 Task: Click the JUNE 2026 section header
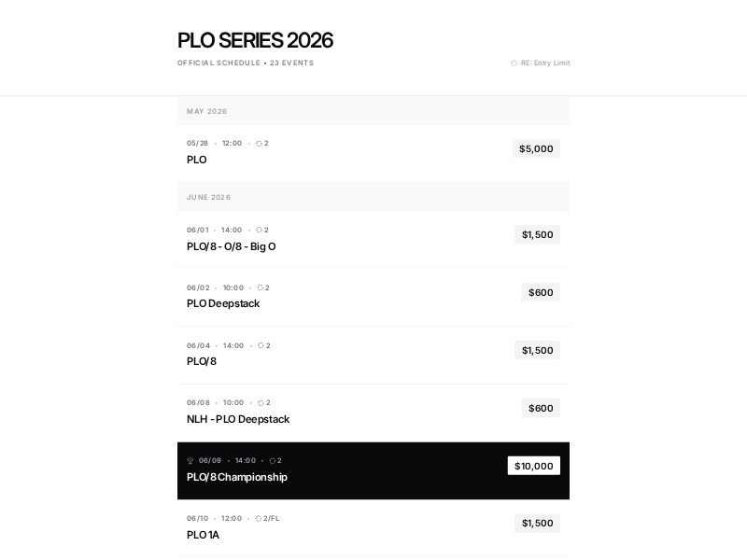(x=208, y=197)
